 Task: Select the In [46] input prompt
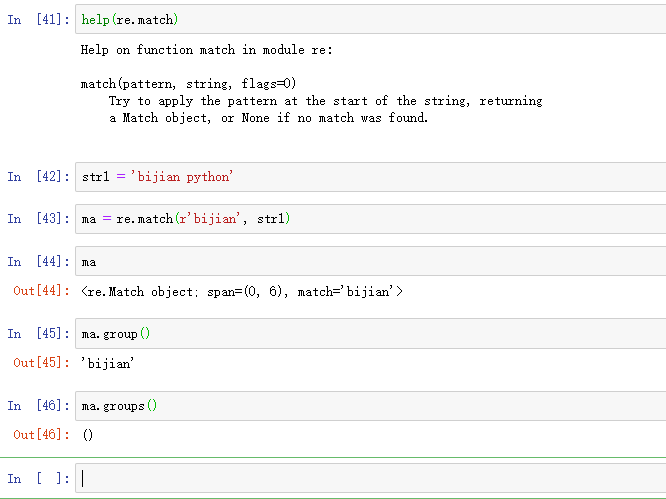pos(39,406)
